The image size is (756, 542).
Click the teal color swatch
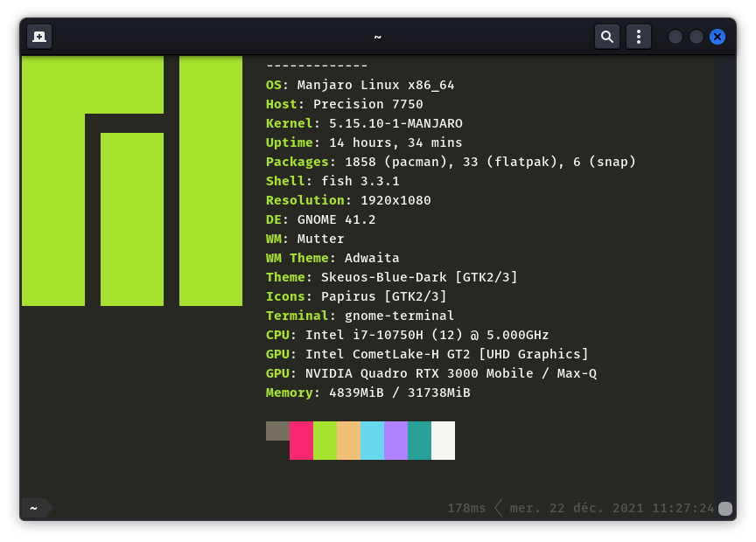(x=420, y=440)
